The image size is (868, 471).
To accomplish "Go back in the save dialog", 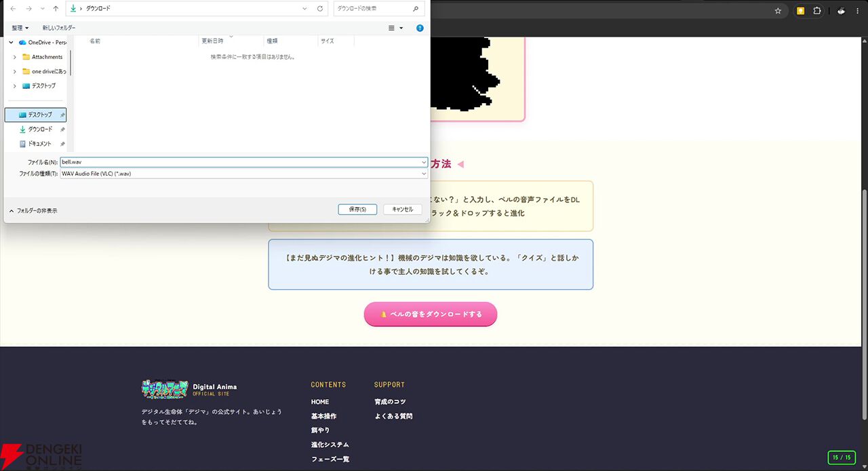I will click(x=13, y=9).
